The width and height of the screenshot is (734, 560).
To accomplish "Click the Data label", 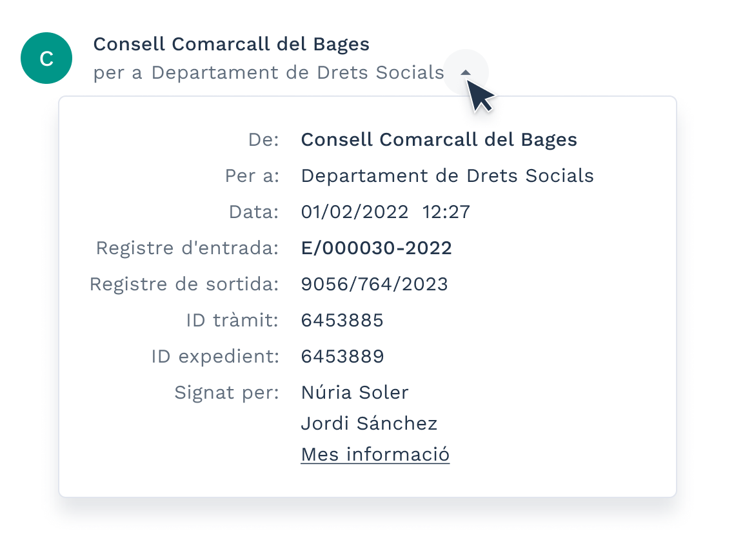I will 253,212.
